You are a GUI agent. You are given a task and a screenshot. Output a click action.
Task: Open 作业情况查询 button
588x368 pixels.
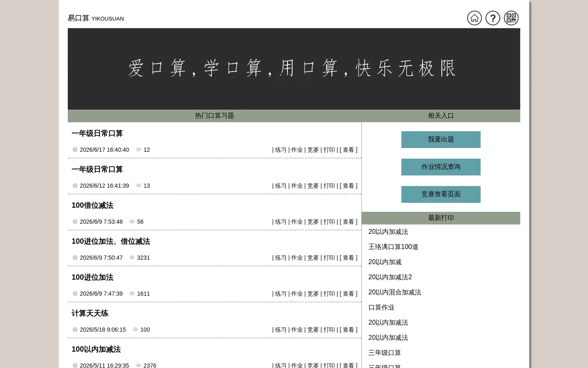click(441, 167)
